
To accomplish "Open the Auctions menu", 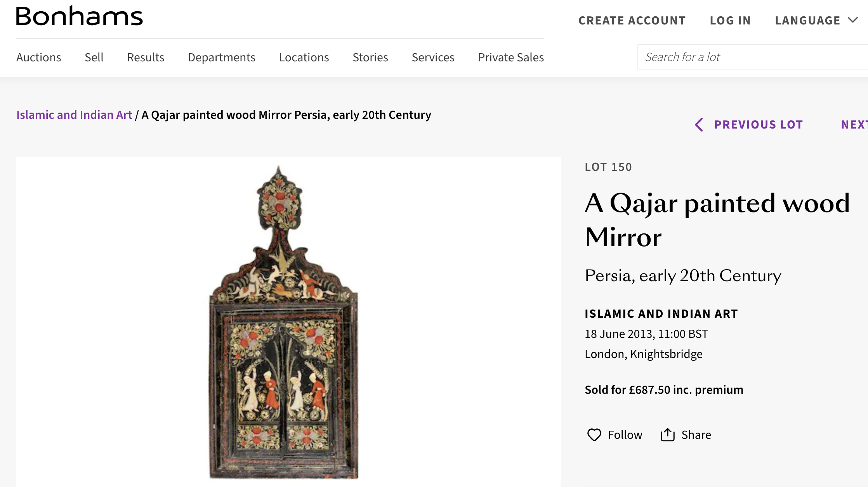I will point(38,57).
